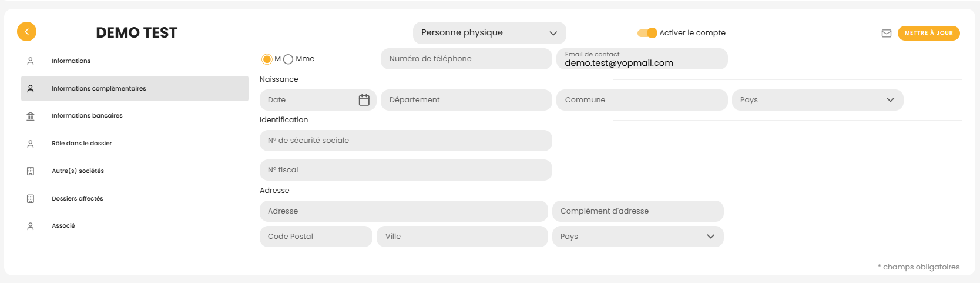Click the building icon beside Autre(s) sociétés
The height and width of the screenshot is (283, 980).
(x=31, y=171)
